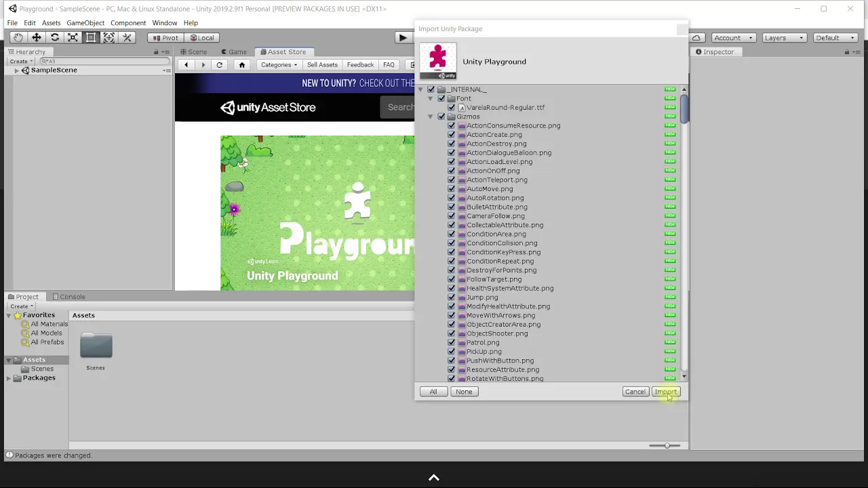The width and height of the screenshot is (868, 488).
Task: Select the Scale tool
Action: click(73, 38)
